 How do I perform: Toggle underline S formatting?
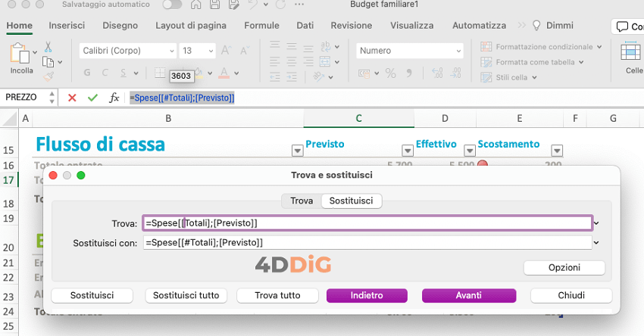(x=123, y=73)
